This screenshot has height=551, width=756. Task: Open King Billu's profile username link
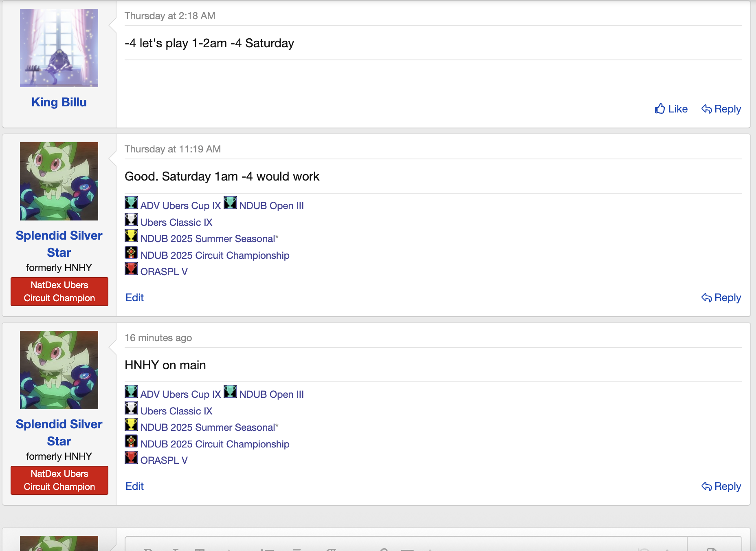pyautogui.click(x=59, y=102)
